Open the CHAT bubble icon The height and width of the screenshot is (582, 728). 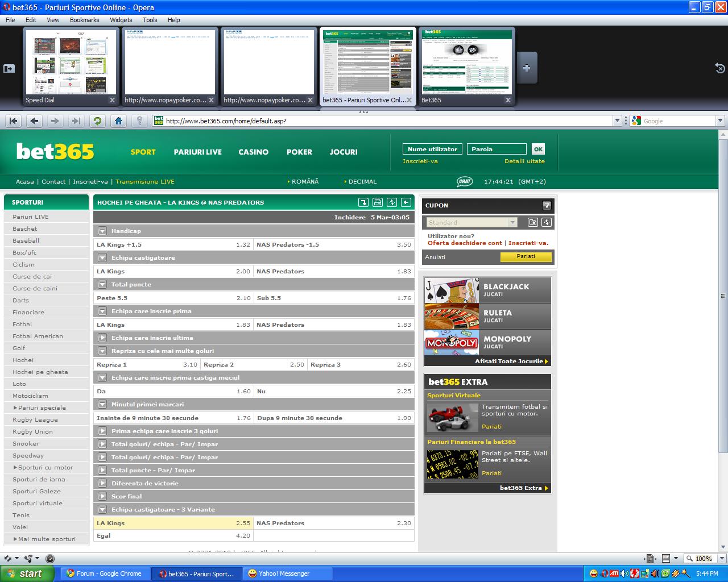[x=465, y=181]
